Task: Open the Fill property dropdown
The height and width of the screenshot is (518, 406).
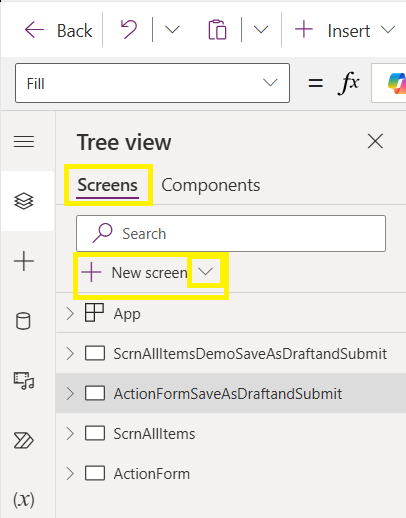Action: 152,83
